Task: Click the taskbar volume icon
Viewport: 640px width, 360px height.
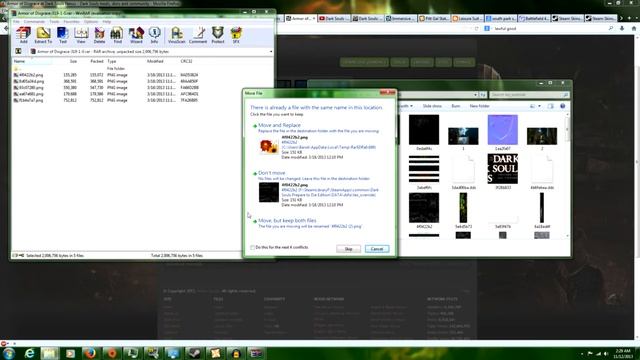Action: [606, 353]
